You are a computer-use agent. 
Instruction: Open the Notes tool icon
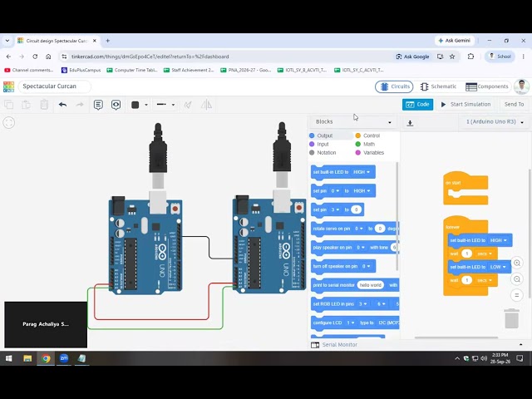tap(98, 105)
